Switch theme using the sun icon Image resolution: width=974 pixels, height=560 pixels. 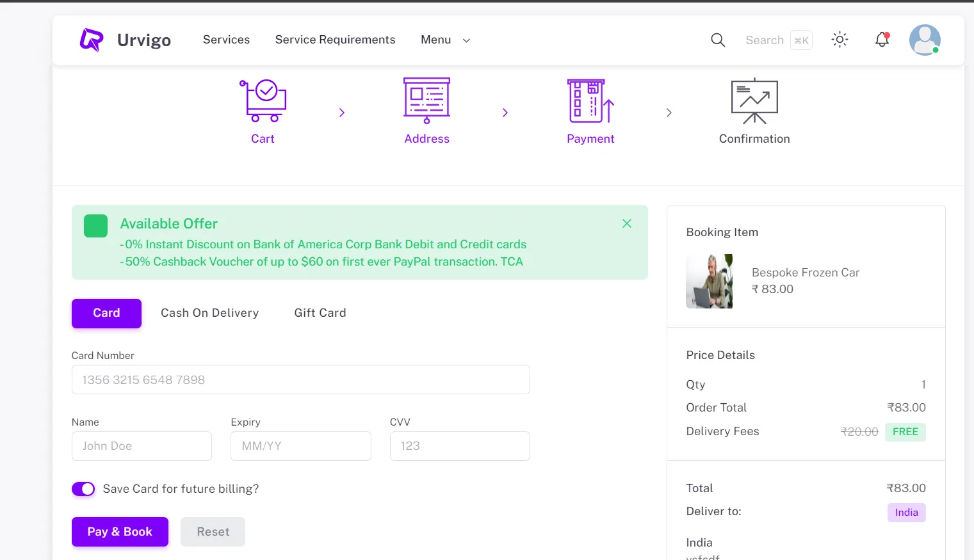click(x=840, y=40)
